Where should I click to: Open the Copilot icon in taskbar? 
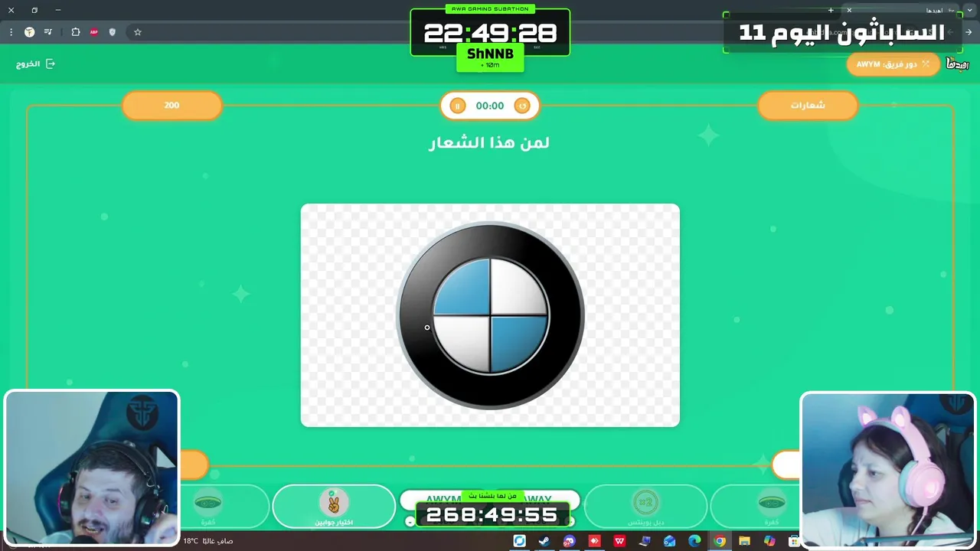(x=769, y=541)
